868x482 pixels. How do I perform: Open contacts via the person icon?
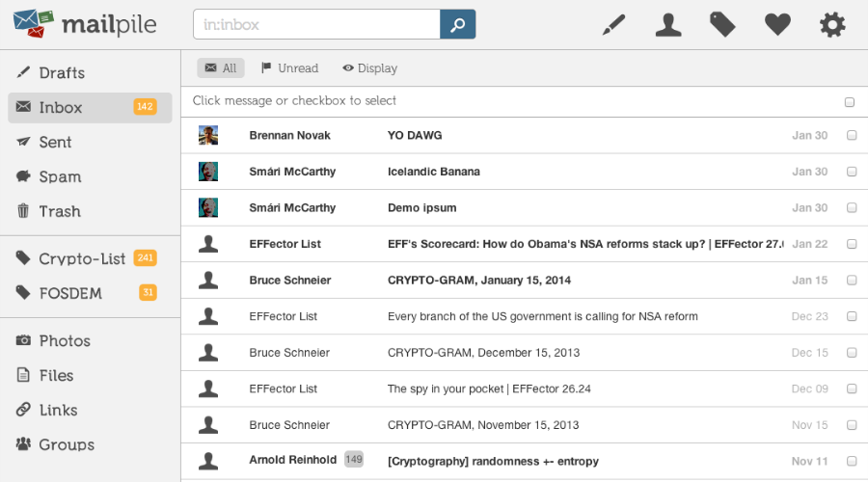click(668, 24)
